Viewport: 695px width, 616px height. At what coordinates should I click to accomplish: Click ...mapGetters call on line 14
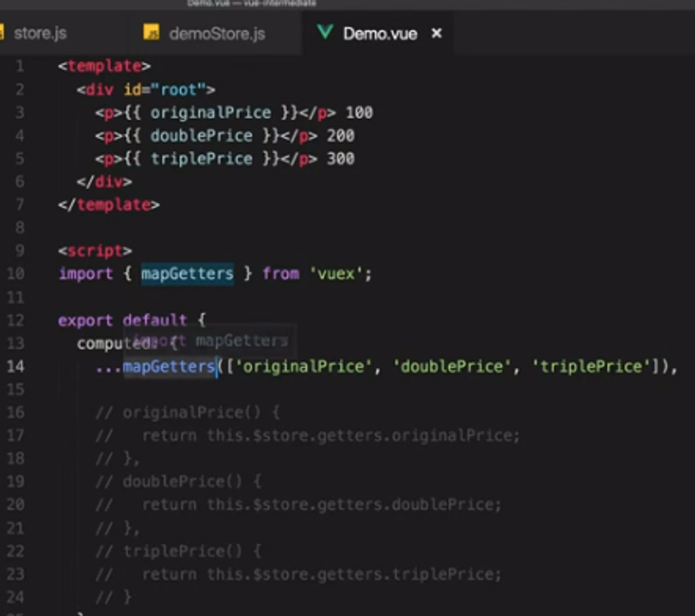point(155,366)
